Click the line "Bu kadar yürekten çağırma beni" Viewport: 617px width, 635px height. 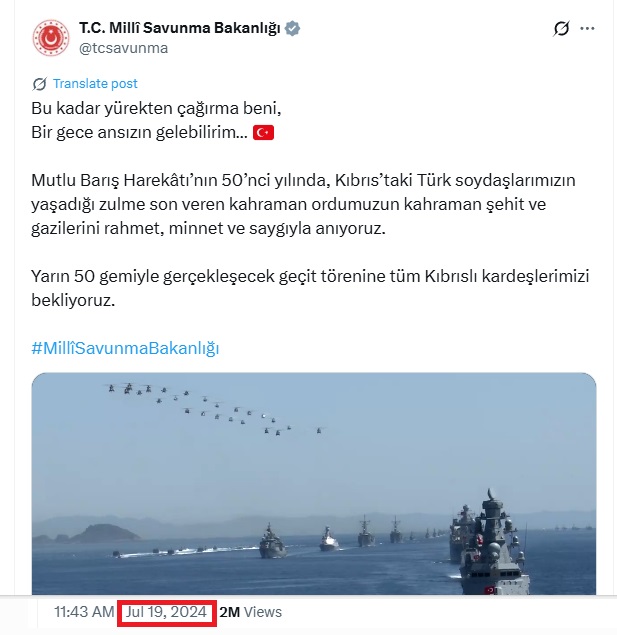pyautogui.click(x=156, y=109)
